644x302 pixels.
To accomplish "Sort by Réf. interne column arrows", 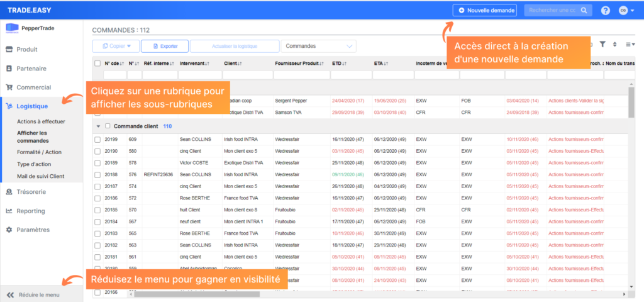I will [x=172, y=64].
